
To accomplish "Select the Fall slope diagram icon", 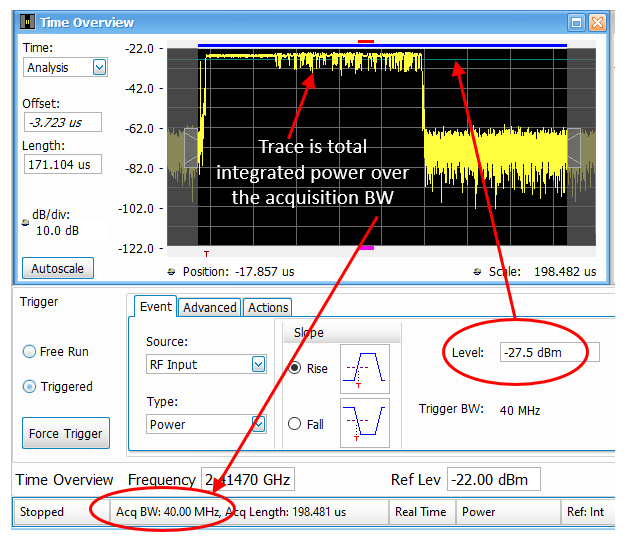I will point(365,423).
